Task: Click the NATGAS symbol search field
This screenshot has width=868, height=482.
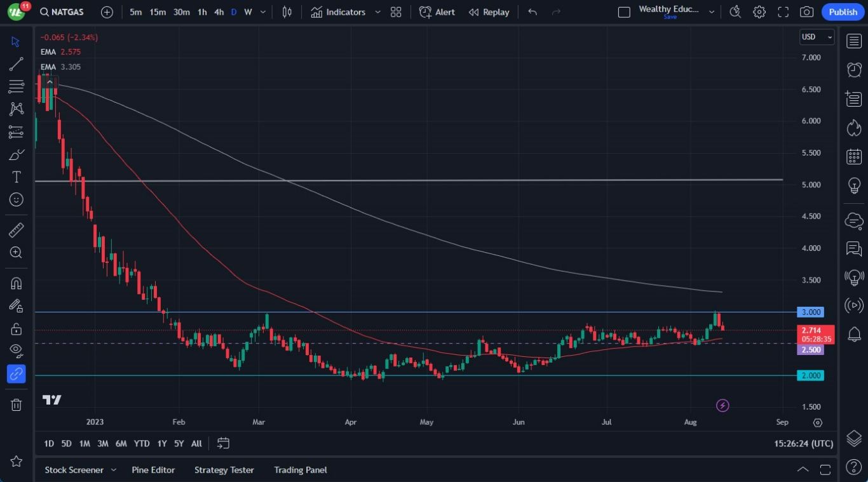Action: [61, 12]
